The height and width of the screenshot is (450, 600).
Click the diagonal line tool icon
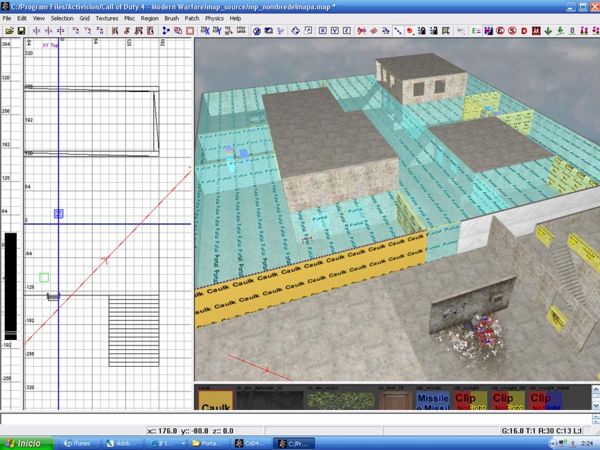[398, 31]
